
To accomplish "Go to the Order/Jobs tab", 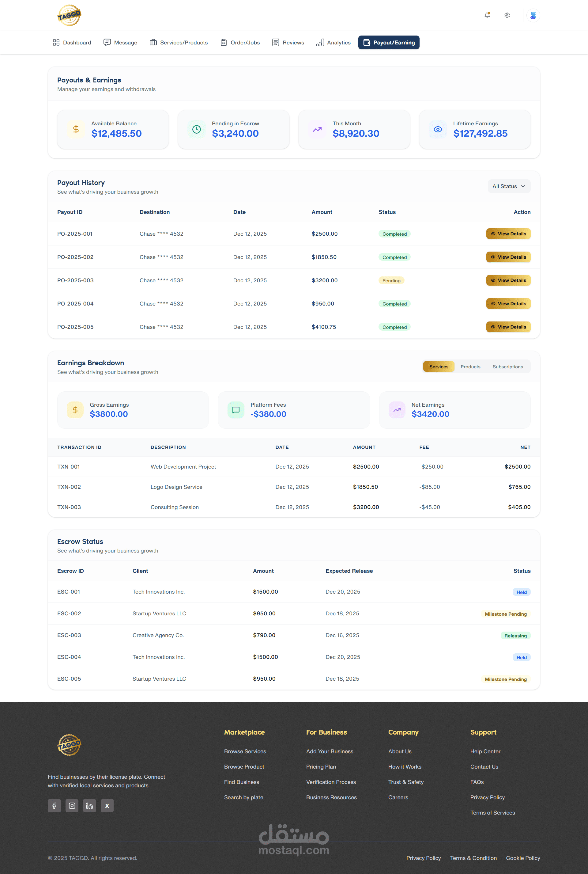I will 240,42.
